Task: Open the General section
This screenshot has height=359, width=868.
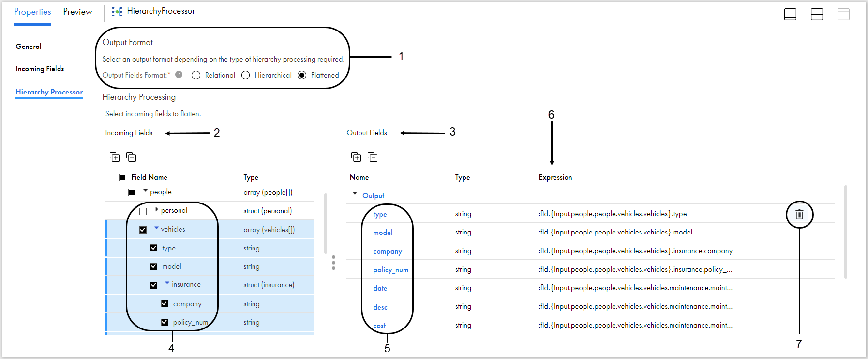Action: click(x=29, y=47)
